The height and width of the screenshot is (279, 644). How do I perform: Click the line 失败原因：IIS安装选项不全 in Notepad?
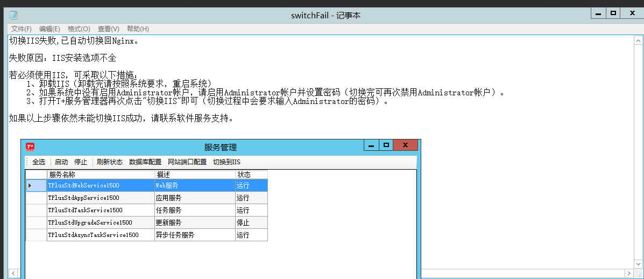(x=63, y=58)
